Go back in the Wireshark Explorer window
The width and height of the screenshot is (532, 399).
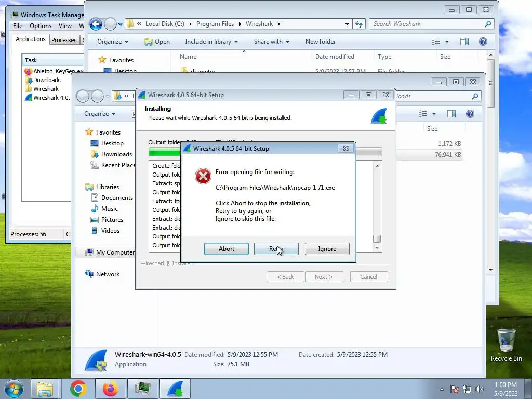(96, 24)
